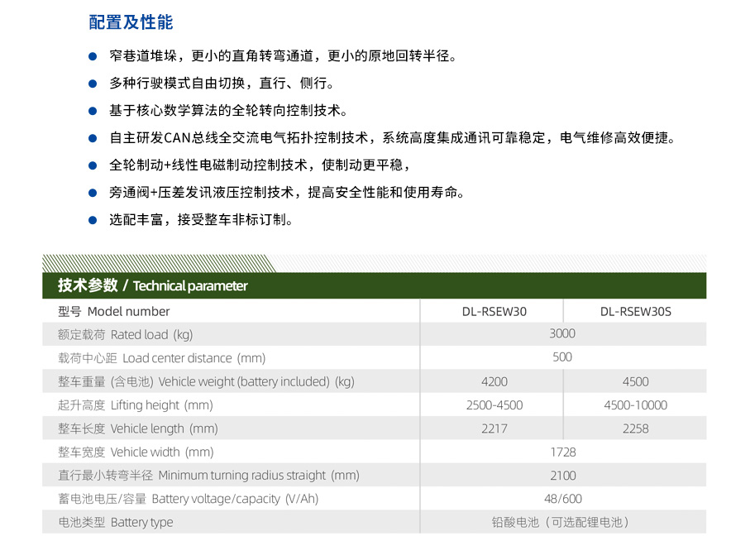Click the bullet dot before 自主研发CAN总线
This screenshot has height=560, width=731.
pyautogui.click(x=93, y=138)
